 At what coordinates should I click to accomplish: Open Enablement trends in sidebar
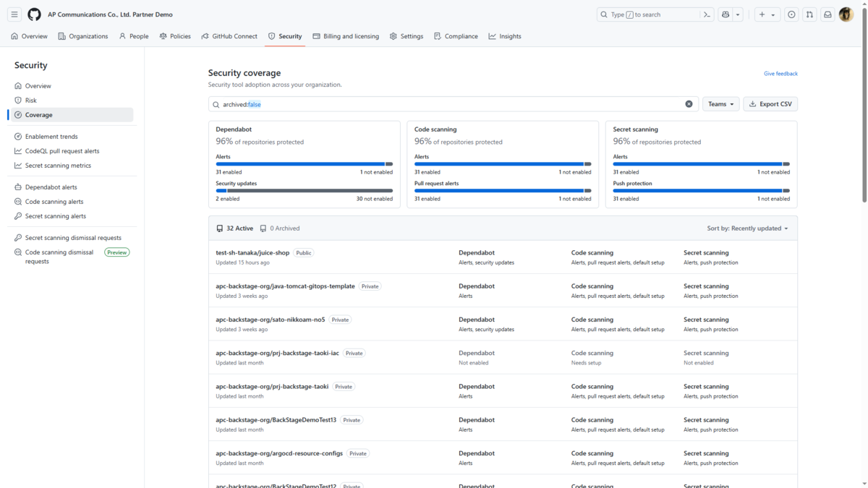tap(72, 137)
